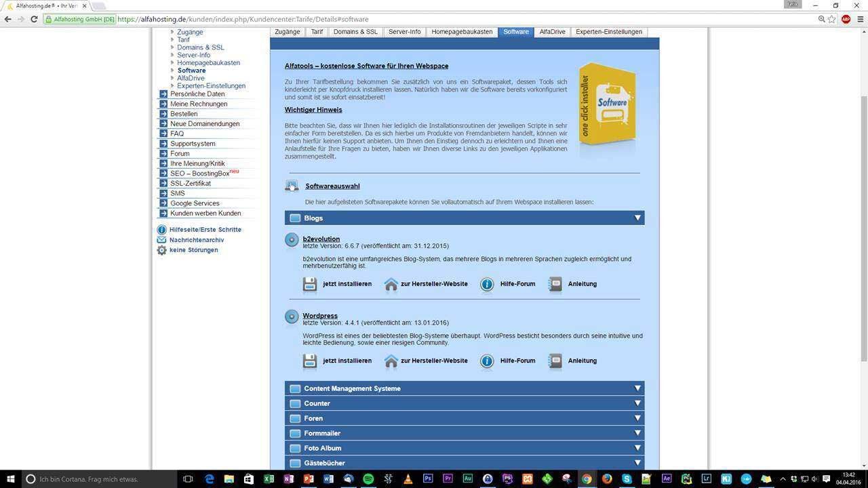Open Excel from the taskbar

click(x=269, y=479)
